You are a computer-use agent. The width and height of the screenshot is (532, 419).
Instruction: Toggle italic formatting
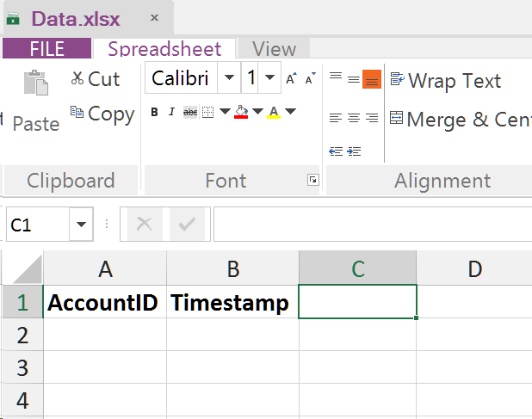(172, 112)
